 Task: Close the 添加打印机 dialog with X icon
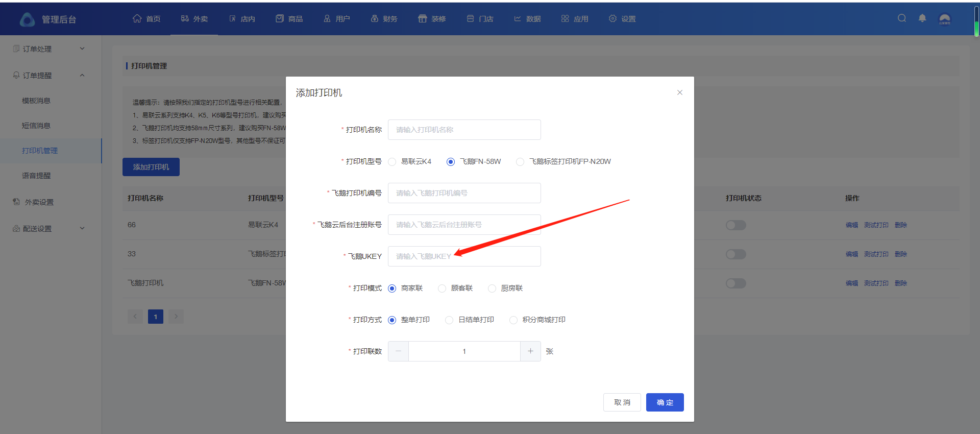pyautogui.click(x=680, y=92)
